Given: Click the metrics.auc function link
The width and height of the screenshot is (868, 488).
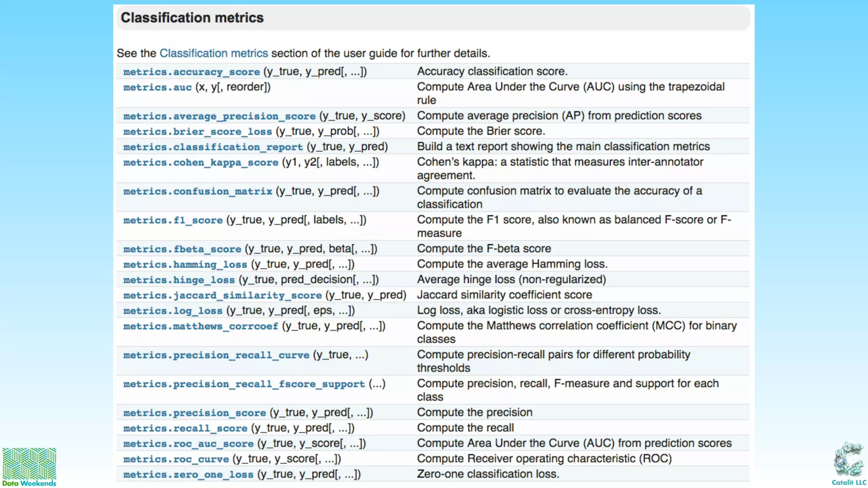Looking at the screenshot, I should point(157,87).
